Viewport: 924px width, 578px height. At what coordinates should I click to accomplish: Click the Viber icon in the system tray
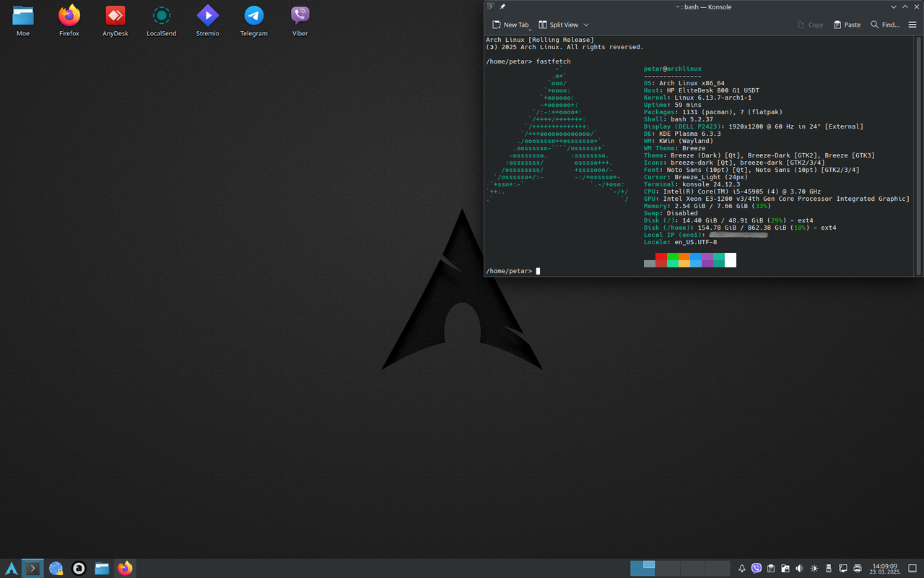pos(757,569)
